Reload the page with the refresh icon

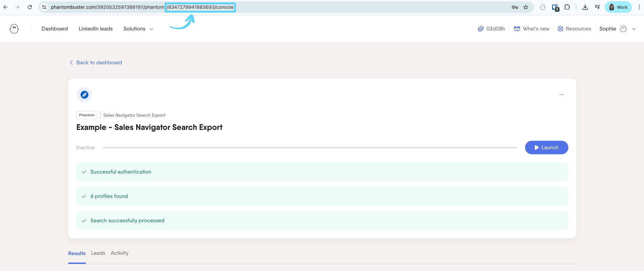click(30, 7)
